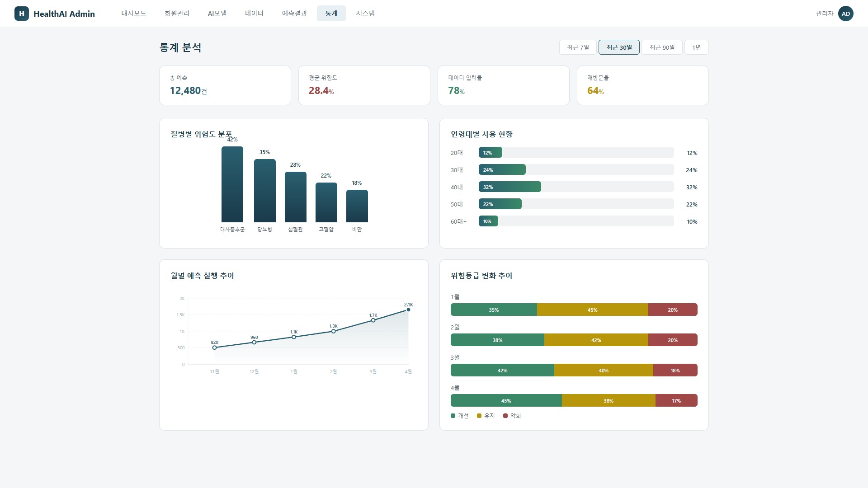The image size is (868, 488).
Task: Open the 데이터 navigation item
Action: tap(254, 14)
